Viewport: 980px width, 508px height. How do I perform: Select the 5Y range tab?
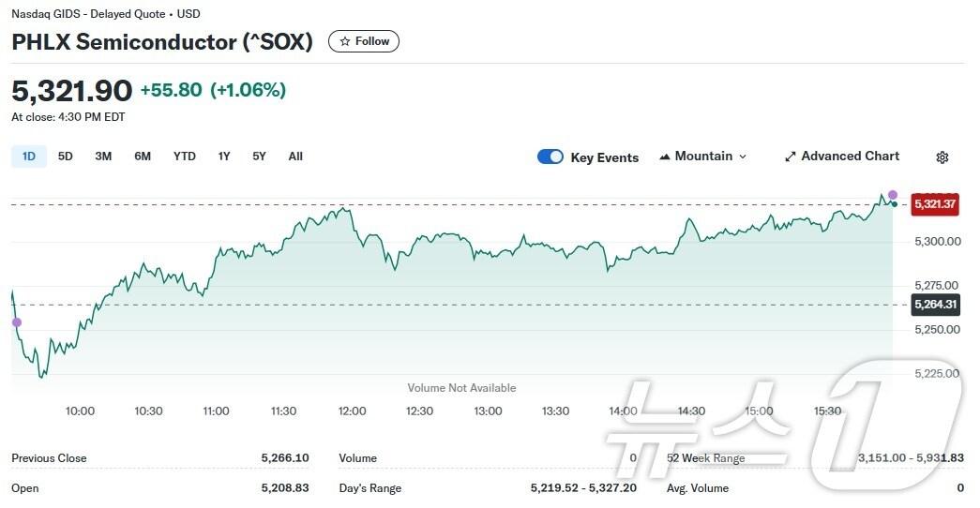coord(259,157)
